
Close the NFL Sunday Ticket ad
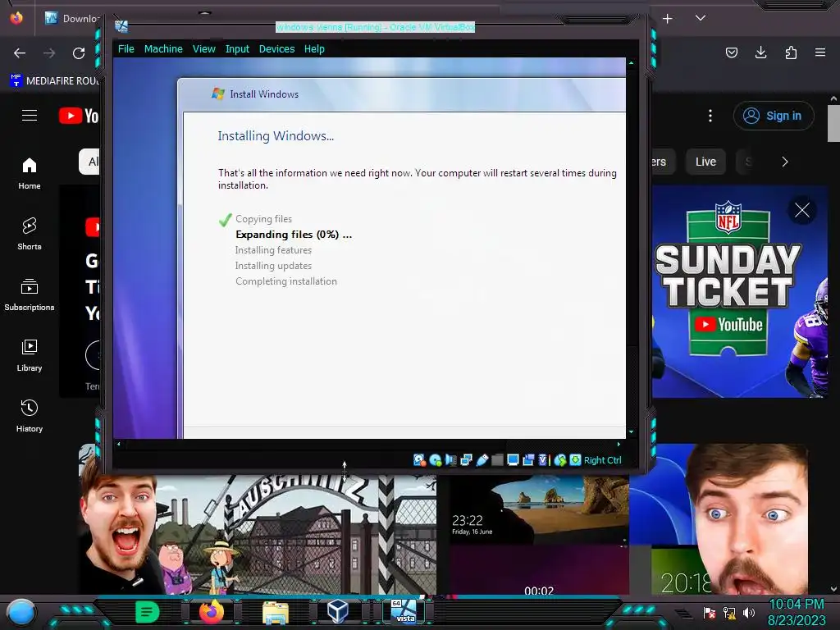pos(802,210)
